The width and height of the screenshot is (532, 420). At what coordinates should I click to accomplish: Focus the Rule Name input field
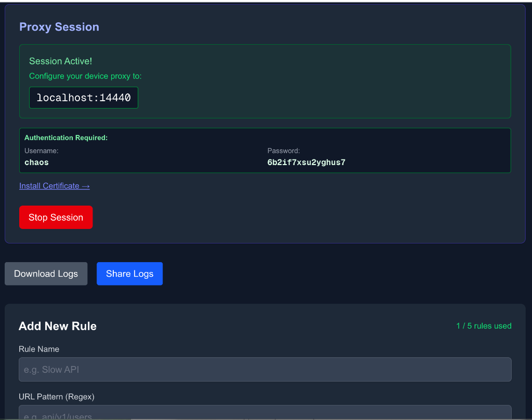click(265, 370)
